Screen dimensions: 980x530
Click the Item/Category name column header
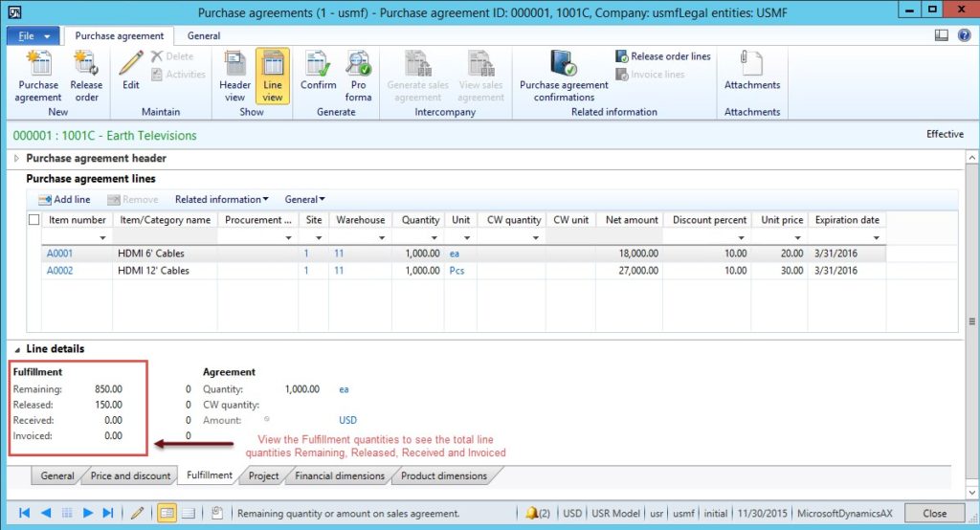[x=165, y=220]
